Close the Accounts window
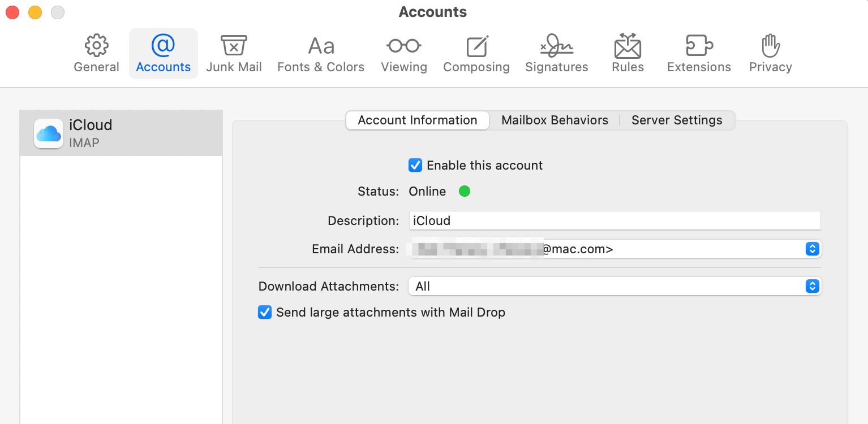This screenshot has height=424, width=868. click(12, 12)
